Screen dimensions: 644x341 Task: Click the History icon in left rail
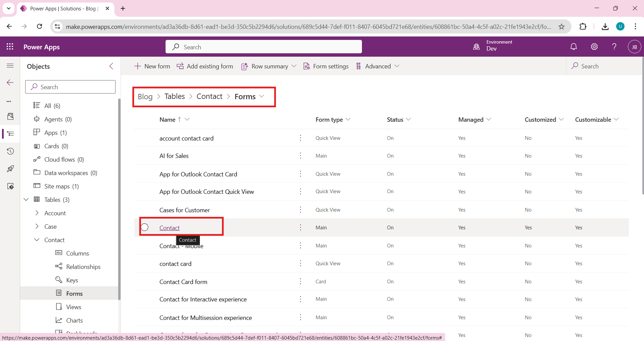[10, 151]
